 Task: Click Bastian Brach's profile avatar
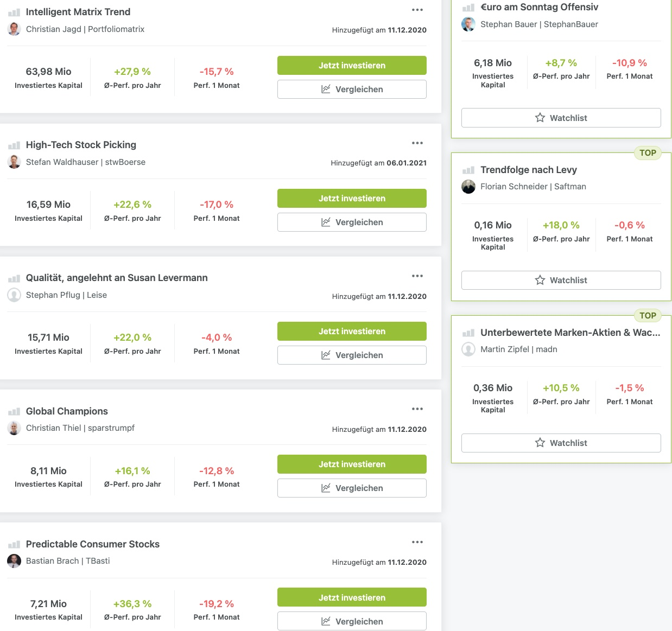point(14,561)
